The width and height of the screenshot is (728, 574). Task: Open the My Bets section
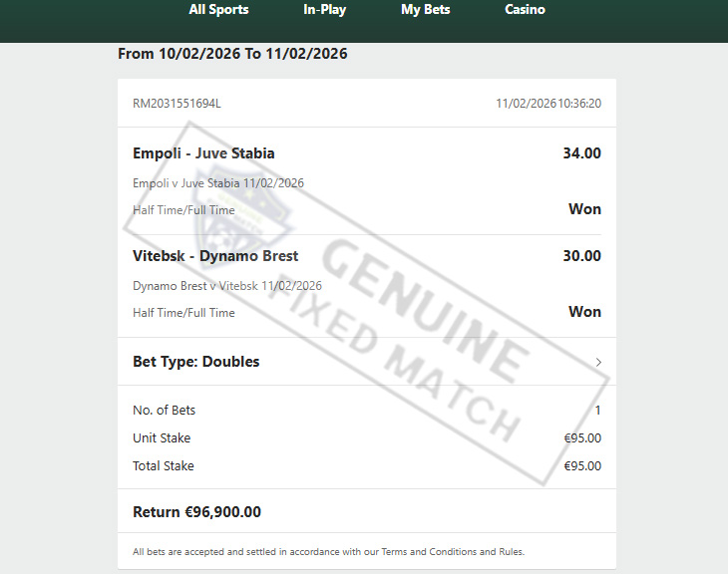(x=425, y=10)
